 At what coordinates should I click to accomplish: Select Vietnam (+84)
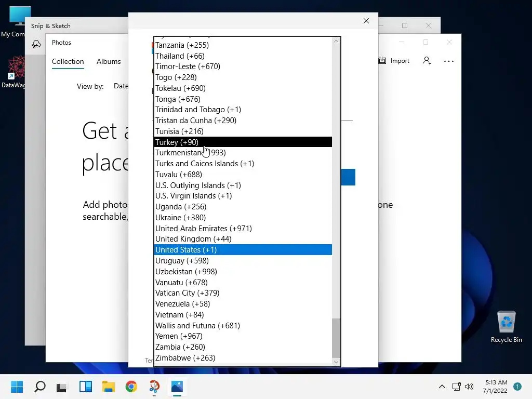pos(243,314)
